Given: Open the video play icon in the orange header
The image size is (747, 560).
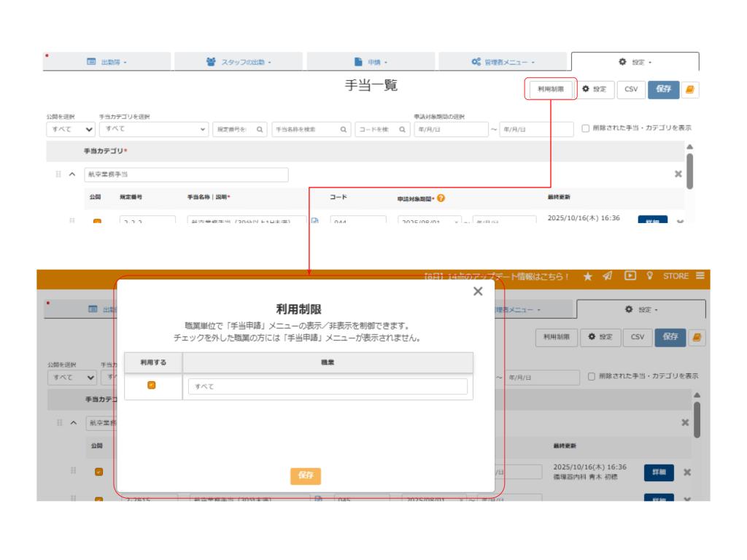Looking at the screenshot, I should [x=630, y=276].
